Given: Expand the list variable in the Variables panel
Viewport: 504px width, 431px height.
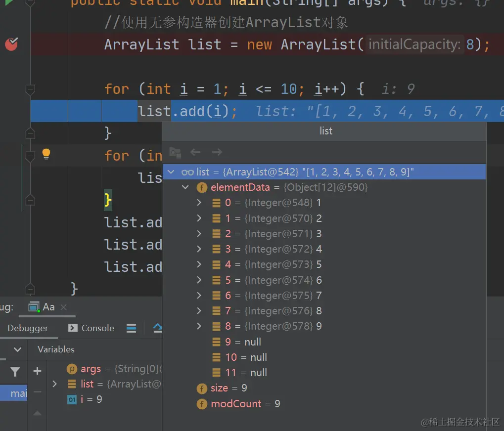Looking at the screenshot, I should click(54, 384).
